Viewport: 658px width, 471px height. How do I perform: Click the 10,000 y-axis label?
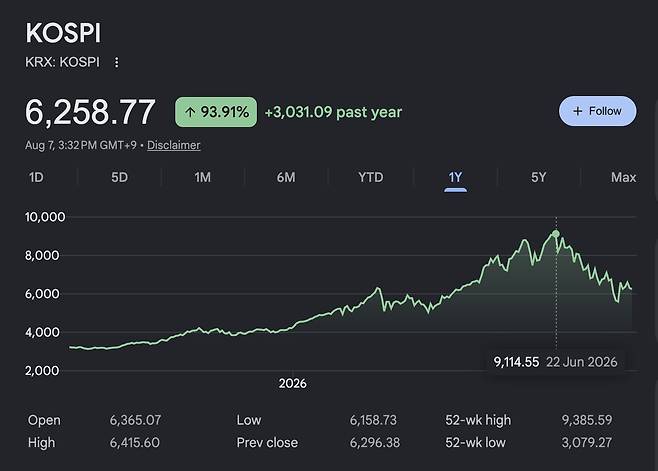(45, 217)
